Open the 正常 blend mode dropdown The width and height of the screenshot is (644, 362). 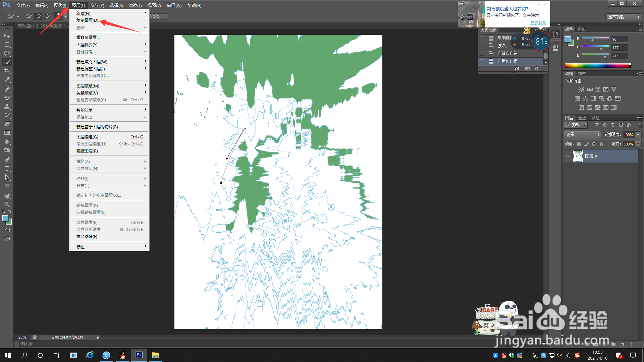[582, 135]
